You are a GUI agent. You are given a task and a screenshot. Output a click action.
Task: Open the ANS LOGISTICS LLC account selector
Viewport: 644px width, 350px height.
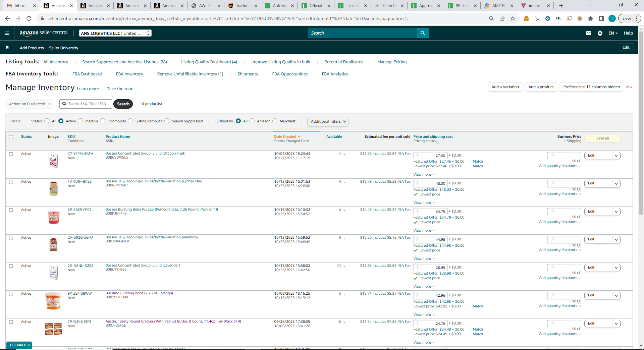tap(115, 33)
